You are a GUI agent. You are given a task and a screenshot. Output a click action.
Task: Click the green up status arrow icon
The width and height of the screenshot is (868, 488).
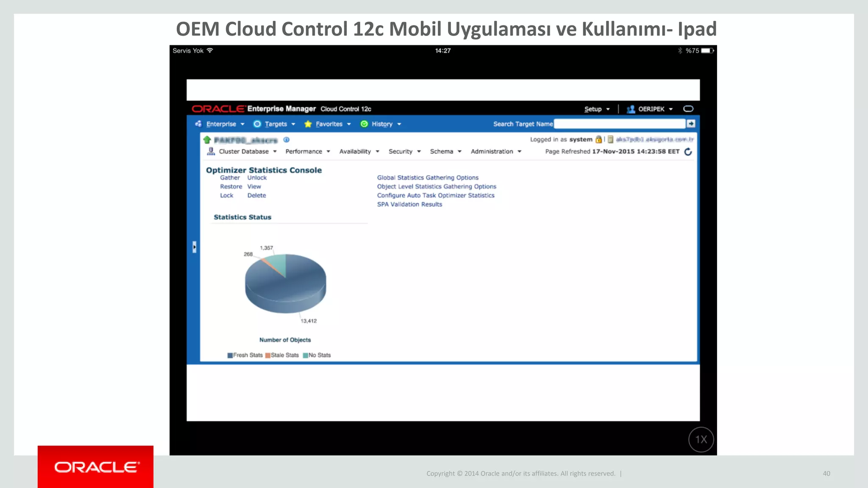pos(207,140)
